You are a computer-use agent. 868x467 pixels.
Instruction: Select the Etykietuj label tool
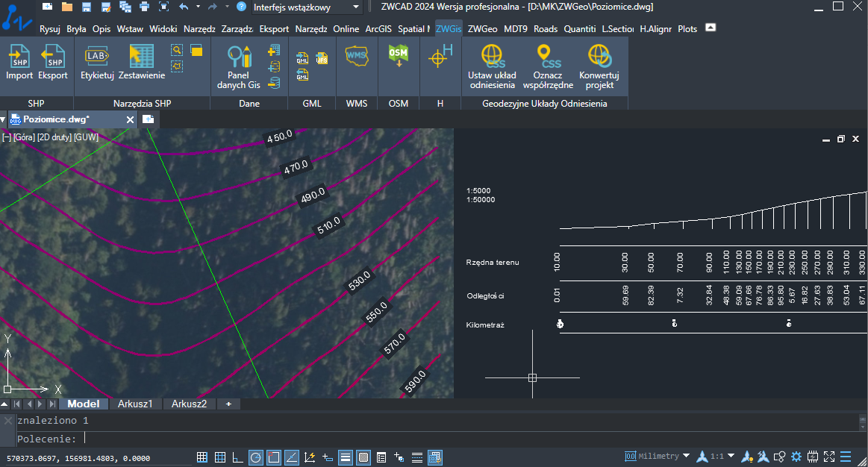tap(97, 62)
